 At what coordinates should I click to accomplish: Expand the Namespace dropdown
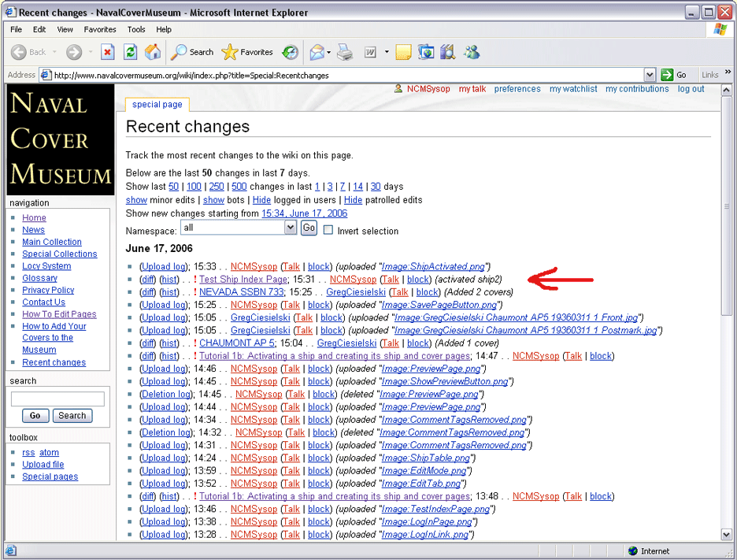click(290, 228)
